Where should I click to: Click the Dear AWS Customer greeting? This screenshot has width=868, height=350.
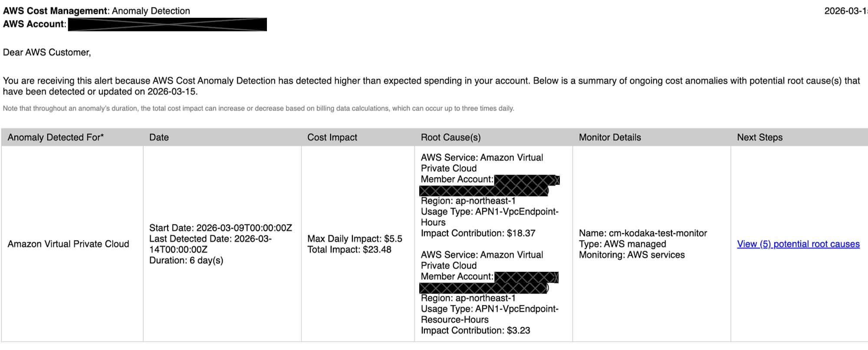[47, 53]
